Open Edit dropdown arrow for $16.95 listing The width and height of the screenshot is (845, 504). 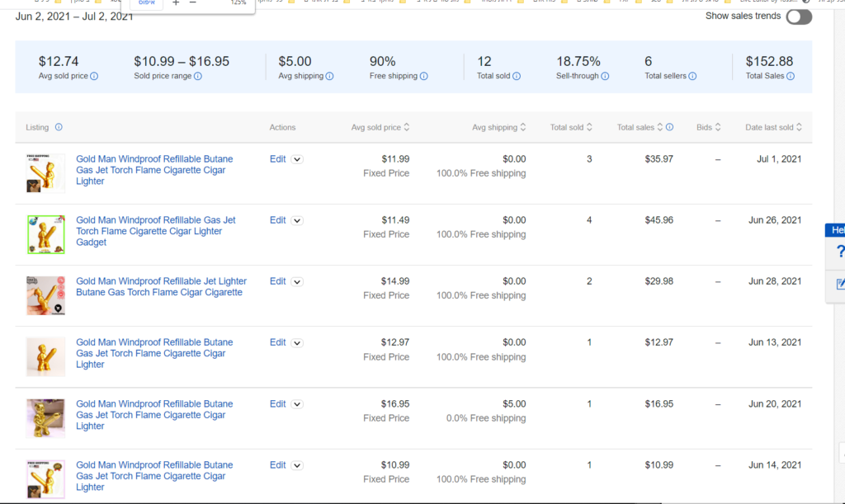pyautogui.click(x=297, y=404)
